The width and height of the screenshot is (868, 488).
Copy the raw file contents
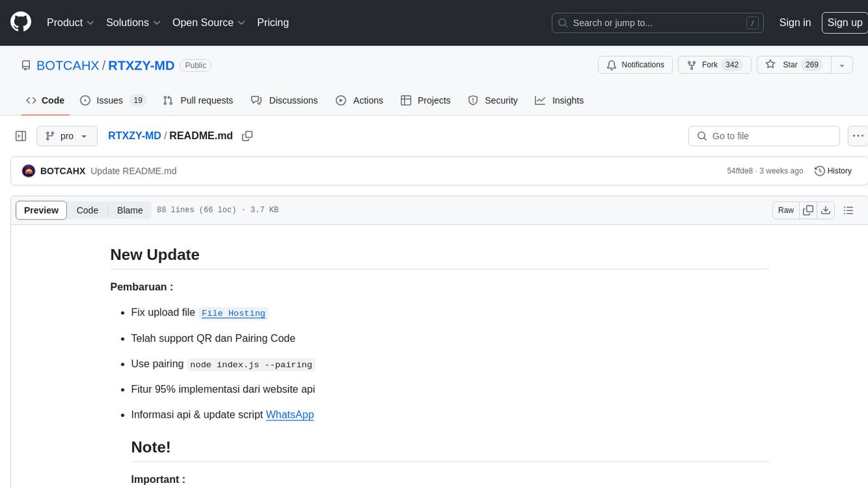pyautogui.click(x=809, y=210)
